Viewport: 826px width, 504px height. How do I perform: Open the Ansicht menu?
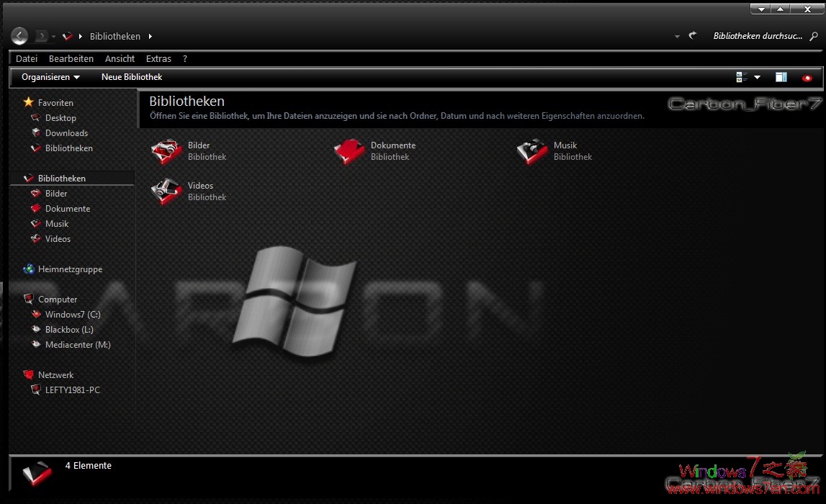pos(119,58)
